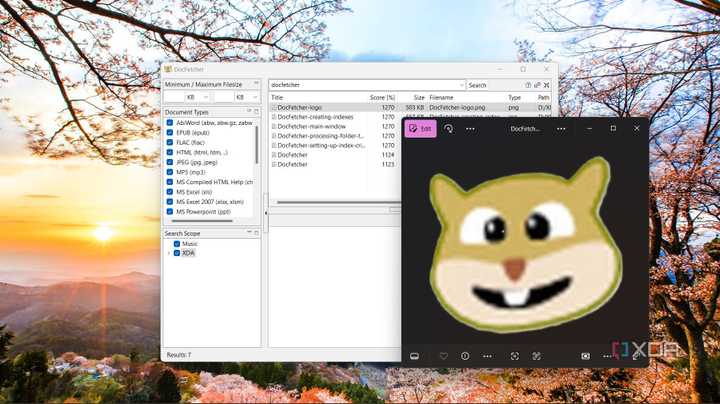The image size is (720, 404).
Task: Click the heart favorite icon
Action: tap(443, 356)
